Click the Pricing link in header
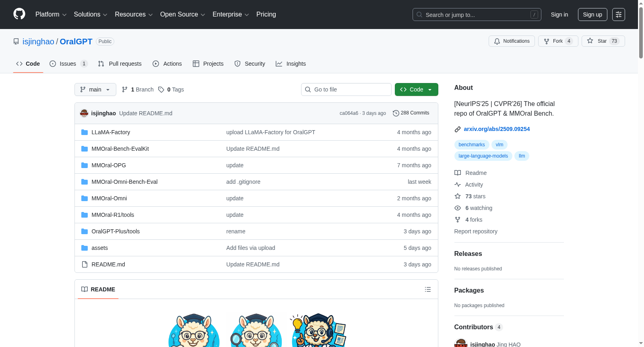This screenshot has height=347, width=644. (266, 15)
